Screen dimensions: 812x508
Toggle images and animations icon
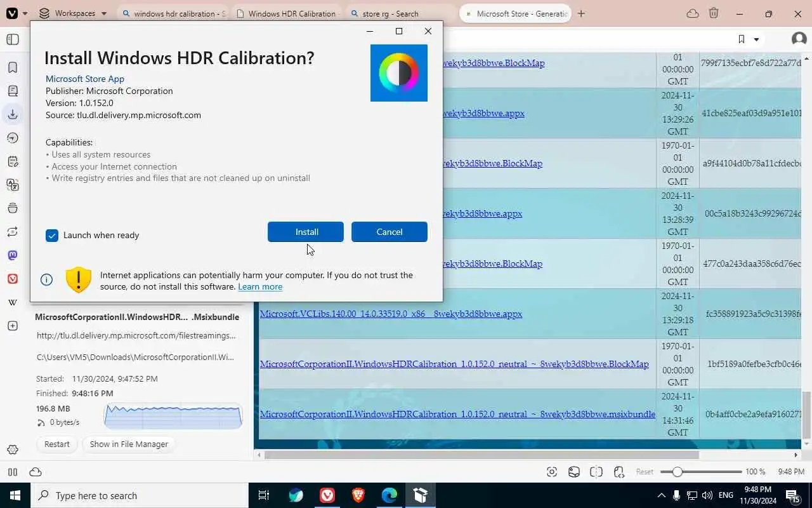(574, 472)
